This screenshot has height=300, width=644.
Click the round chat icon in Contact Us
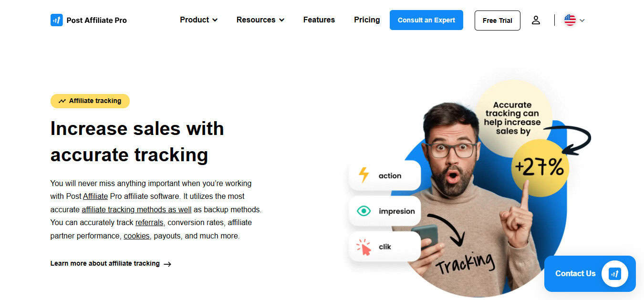click(615, 273)
